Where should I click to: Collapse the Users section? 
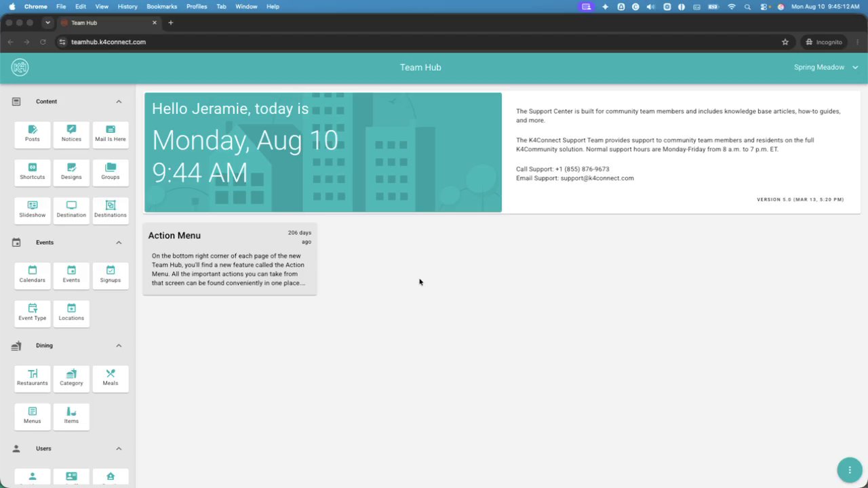[x=119, y=449]
